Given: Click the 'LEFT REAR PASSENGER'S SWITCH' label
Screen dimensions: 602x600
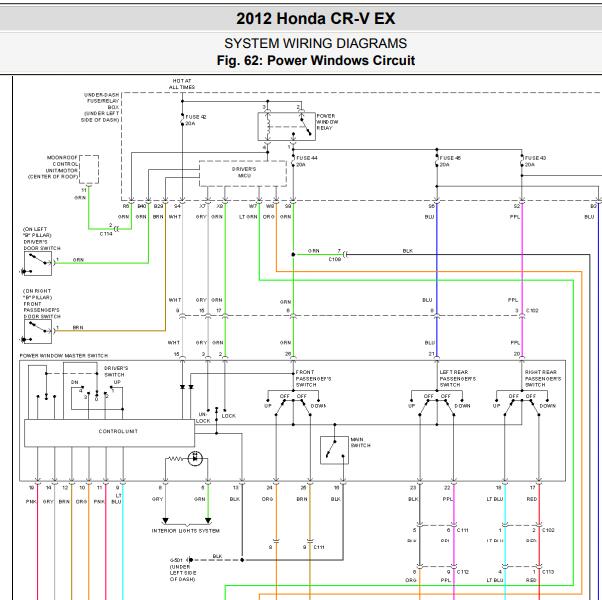Looking at the screenshot, I should pos(458,378).
